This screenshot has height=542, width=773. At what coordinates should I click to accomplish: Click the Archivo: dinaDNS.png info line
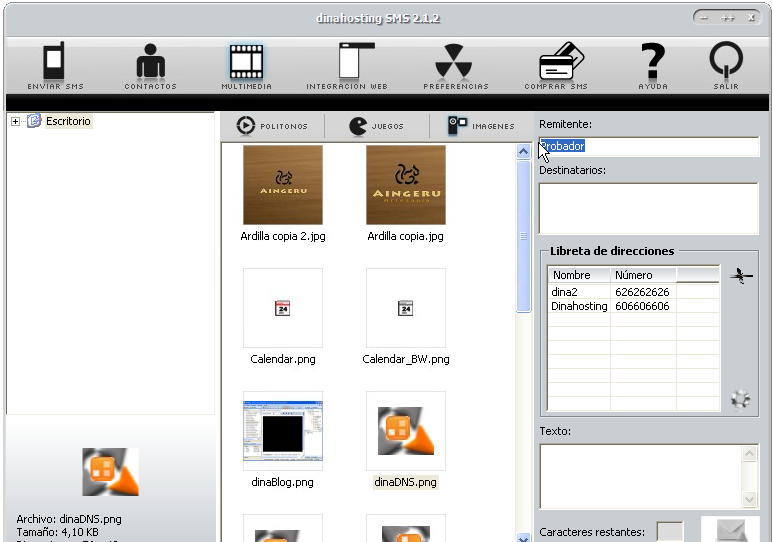[x=69, y=519]
